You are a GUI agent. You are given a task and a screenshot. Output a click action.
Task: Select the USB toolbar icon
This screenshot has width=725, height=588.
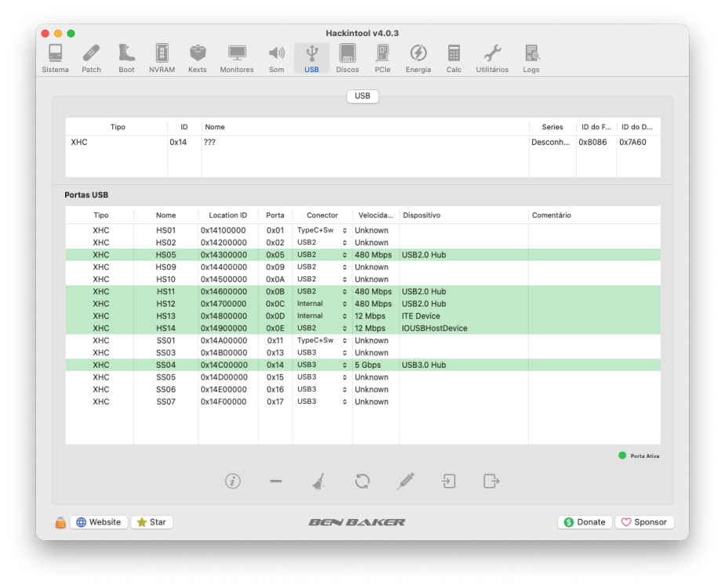pyautogui.click(x=311, y=58)
